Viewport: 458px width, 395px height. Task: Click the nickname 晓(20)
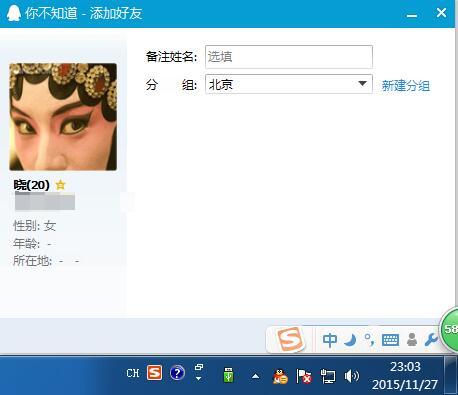[31, 185]
